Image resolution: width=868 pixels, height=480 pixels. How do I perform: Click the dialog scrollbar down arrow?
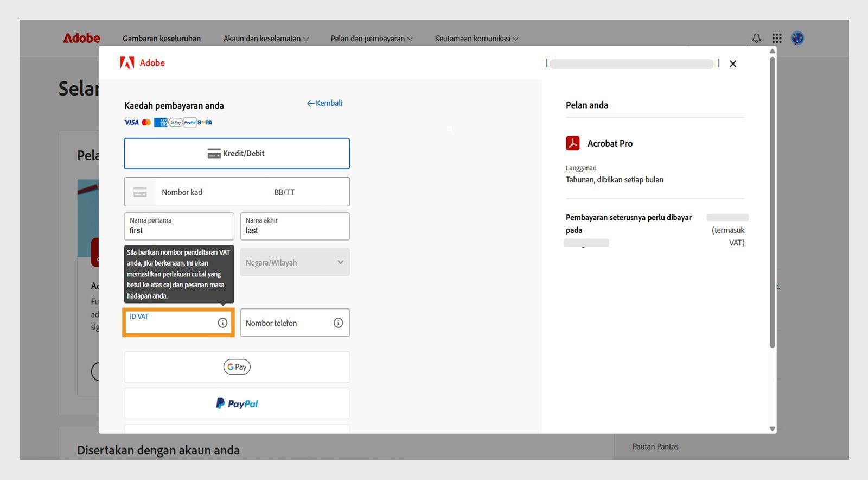[x=773, y=429]
